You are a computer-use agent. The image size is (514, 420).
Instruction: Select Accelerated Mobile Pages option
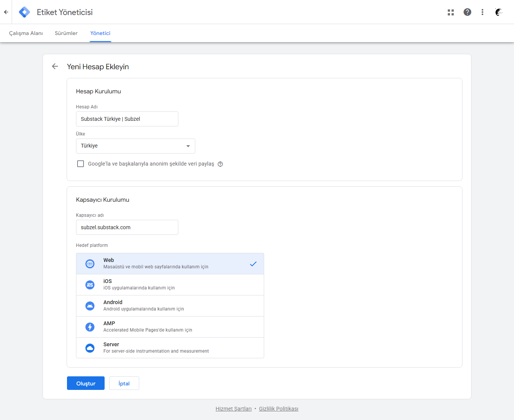[x=170, y=327]
